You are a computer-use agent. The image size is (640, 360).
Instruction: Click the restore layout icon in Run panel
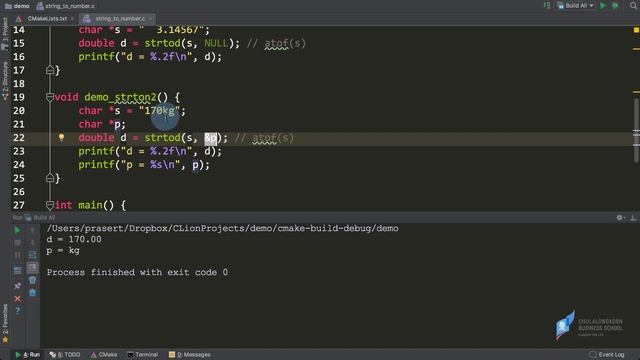(17, 270)
